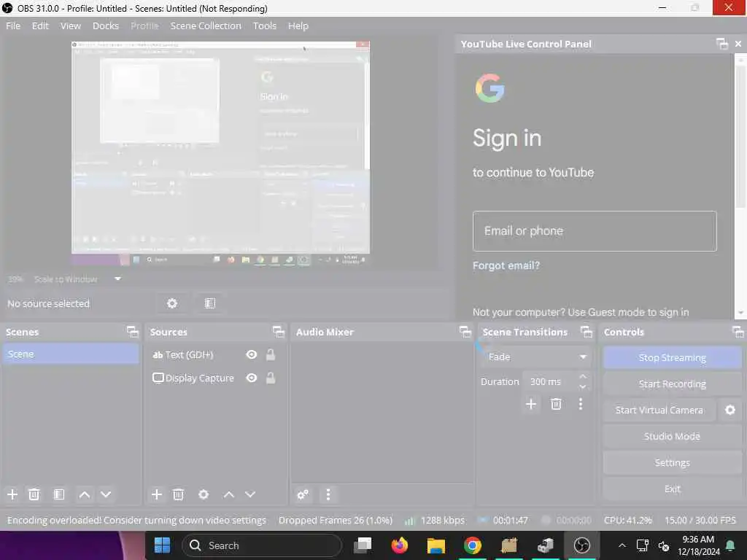Decrease the transition duration with the down stepper

click(583, 386)
